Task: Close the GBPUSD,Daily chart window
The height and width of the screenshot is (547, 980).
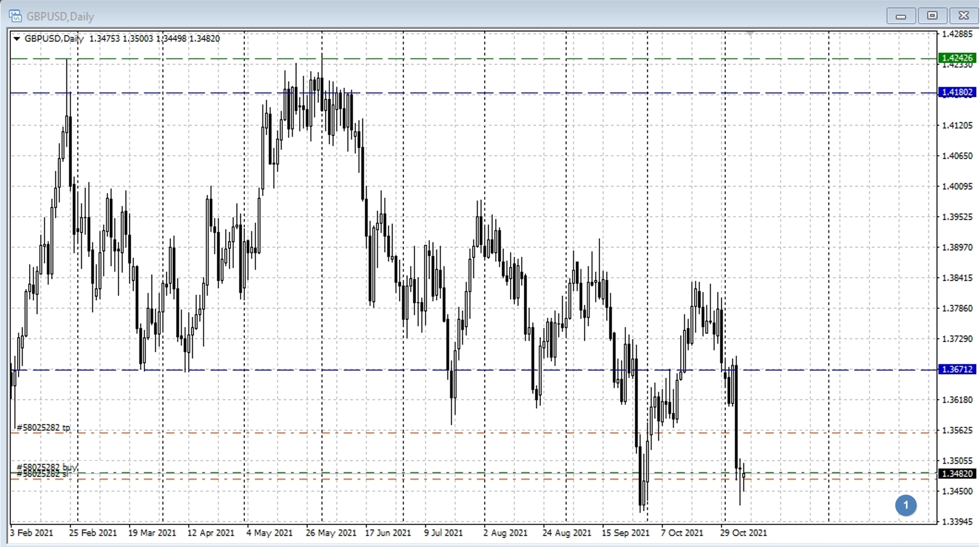Action: (963, 16)
